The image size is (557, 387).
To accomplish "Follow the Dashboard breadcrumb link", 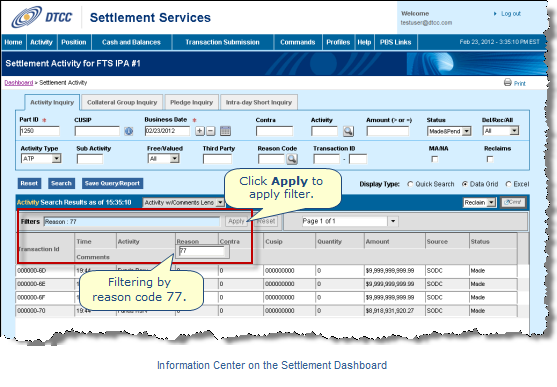I will pos(18,83).
